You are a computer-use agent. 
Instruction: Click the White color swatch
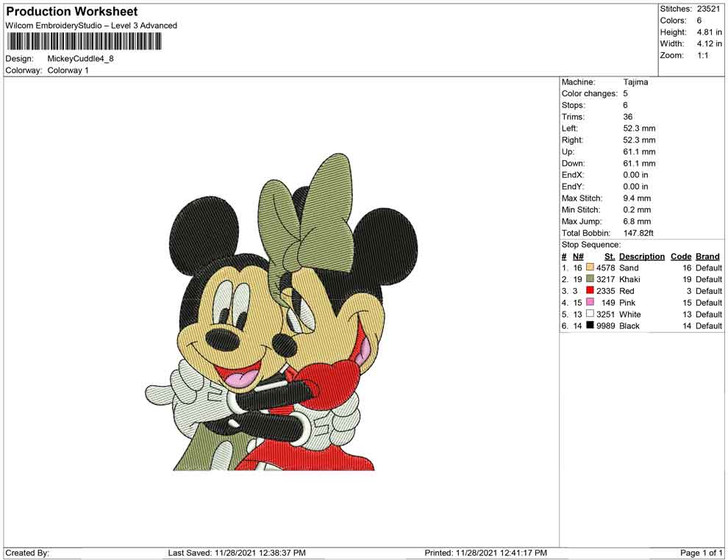tap(590, 314)
